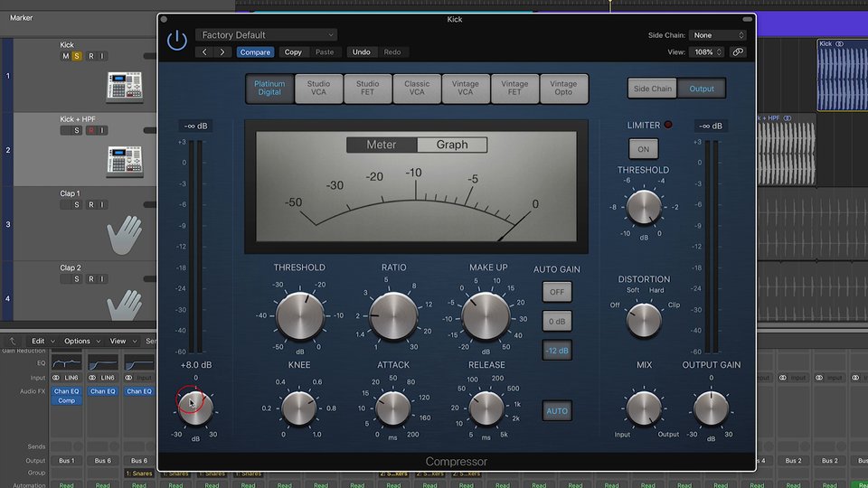Click the Clap 2 hand icon

pos(125,305)
